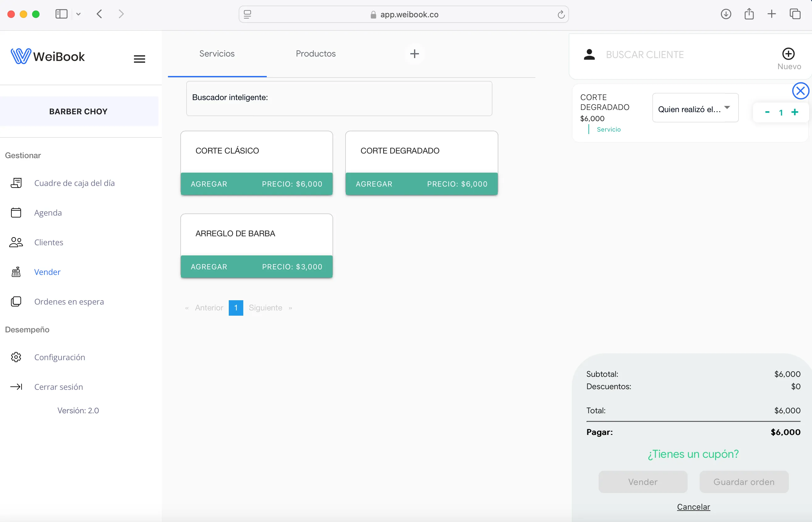Open Cuadre de caja del día icon
The width and height of the screenshot is (812, 522).
(16, 183)
